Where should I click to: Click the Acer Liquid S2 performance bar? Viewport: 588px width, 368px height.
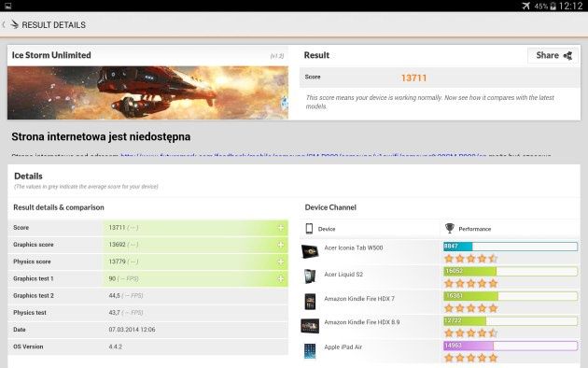click(511, 271)
